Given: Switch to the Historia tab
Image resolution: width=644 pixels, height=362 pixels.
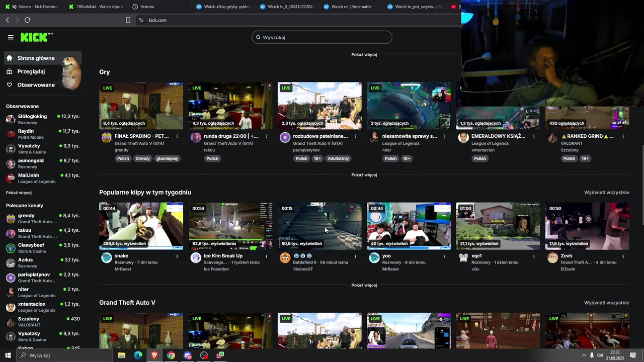Looking at the screenshot, I should [x=159, y=7].
